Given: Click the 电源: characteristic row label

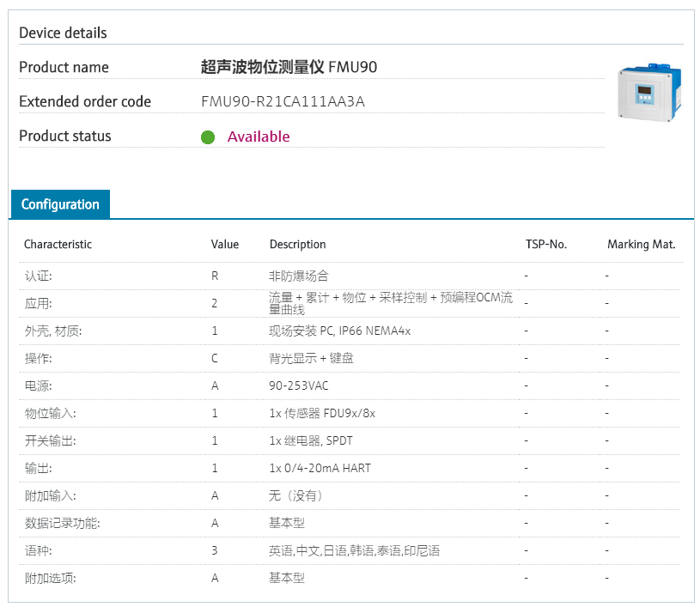Looking at the screenshot, I should (39, 385).
